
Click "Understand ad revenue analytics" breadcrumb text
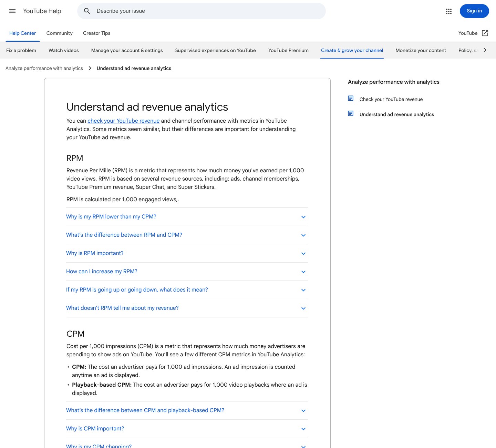click(x=134, y=68)
